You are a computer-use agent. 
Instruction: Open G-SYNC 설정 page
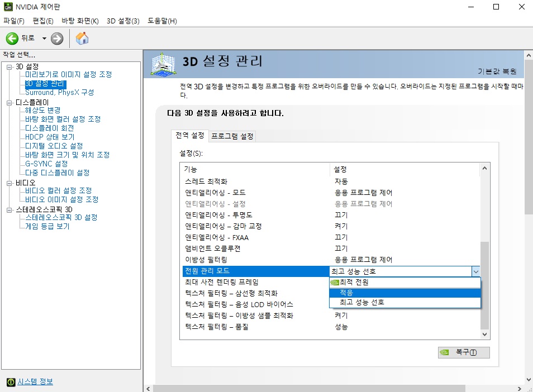(x=46, y=164)
